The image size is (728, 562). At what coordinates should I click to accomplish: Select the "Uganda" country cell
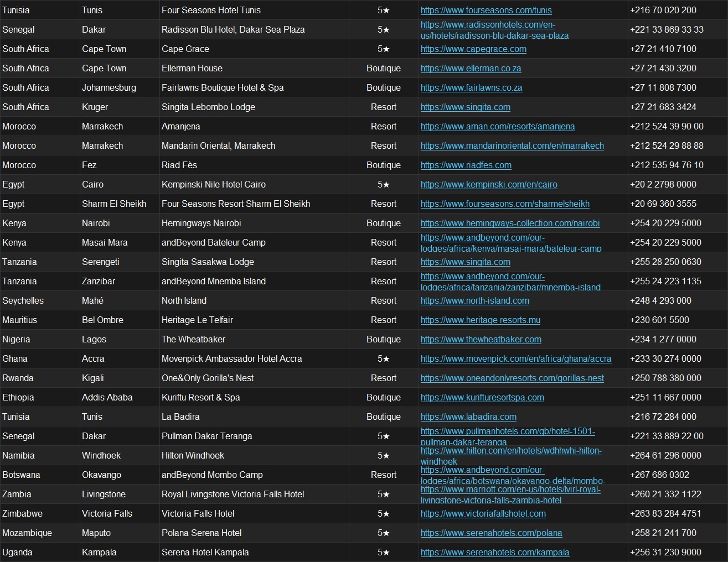(40, 552)
